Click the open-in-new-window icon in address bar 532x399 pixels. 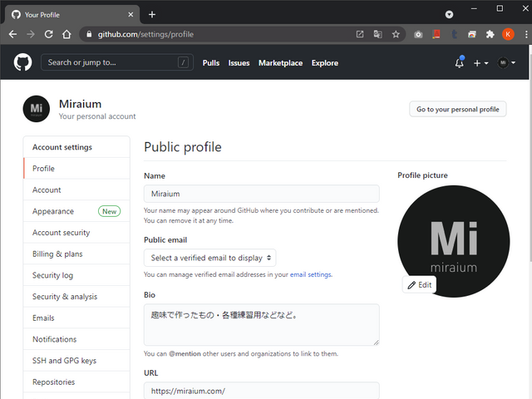(360, 34)
